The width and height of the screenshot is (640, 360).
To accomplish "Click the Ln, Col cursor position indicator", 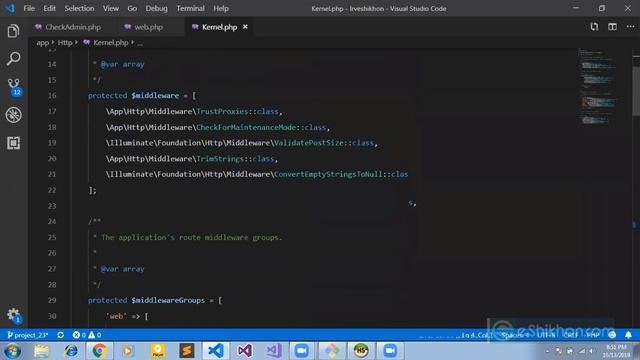I will coord(476,335).
